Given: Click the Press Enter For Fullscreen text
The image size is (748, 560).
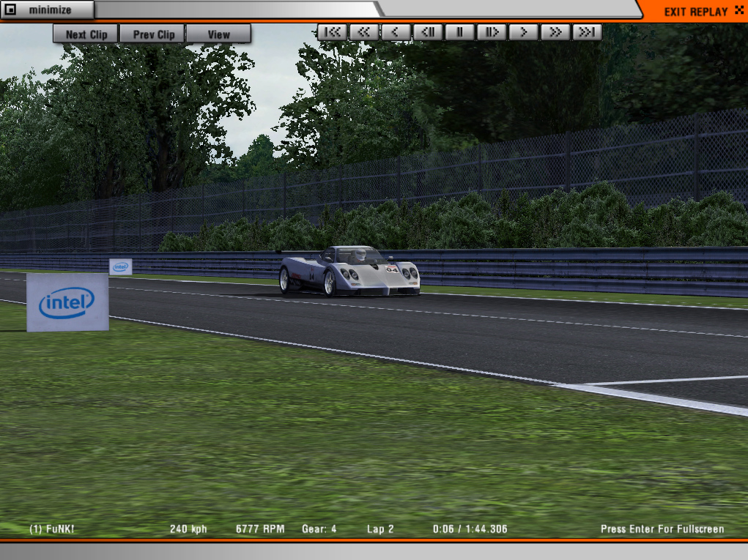Looking at the screenshot, I should point(662,529).
